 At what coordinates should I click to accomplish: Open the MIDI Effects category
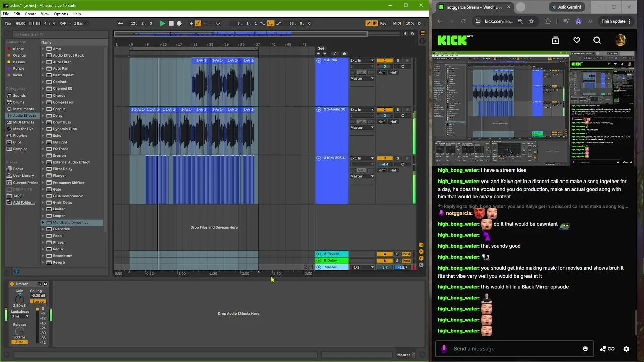click(x=23, y=122)
